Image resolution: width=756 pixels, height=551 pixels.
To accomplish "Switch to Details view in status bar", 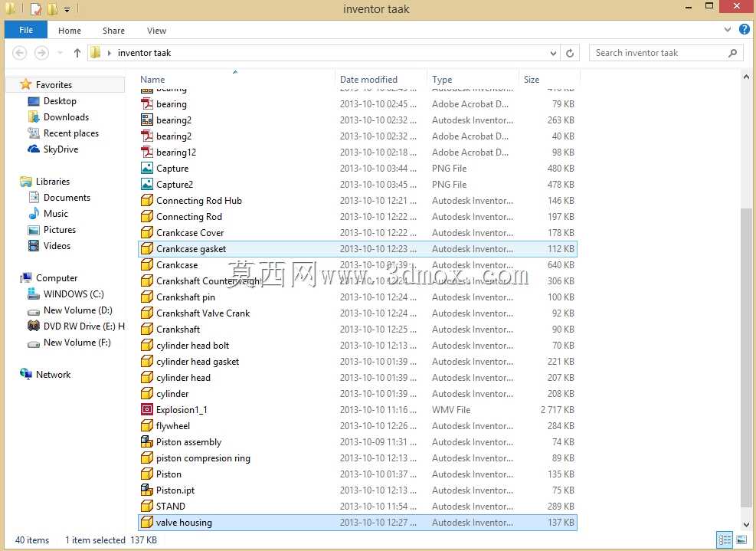I will coord(725,540).
